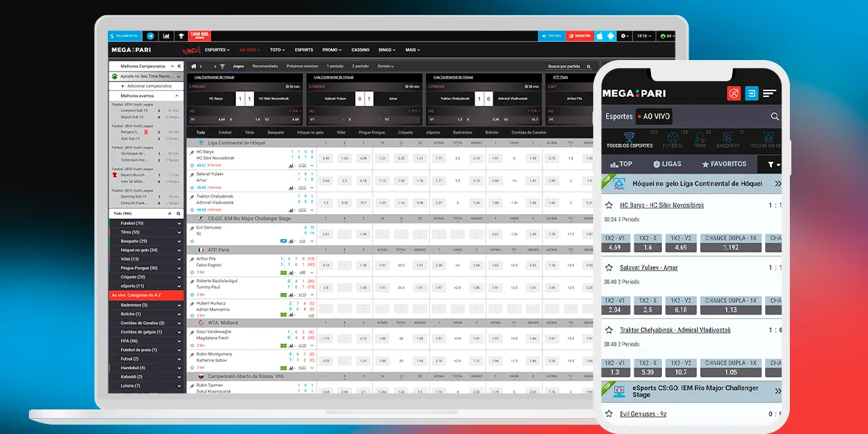This screenshot has width=868, height=434.
Task: Open the 18:18 time dropdown
Action: [x=643, y=35]
